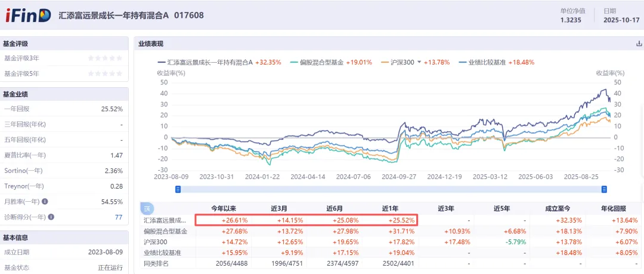Toggle the 汇添富远景成长一年持有混合A legend series

(x=205, y=62)
